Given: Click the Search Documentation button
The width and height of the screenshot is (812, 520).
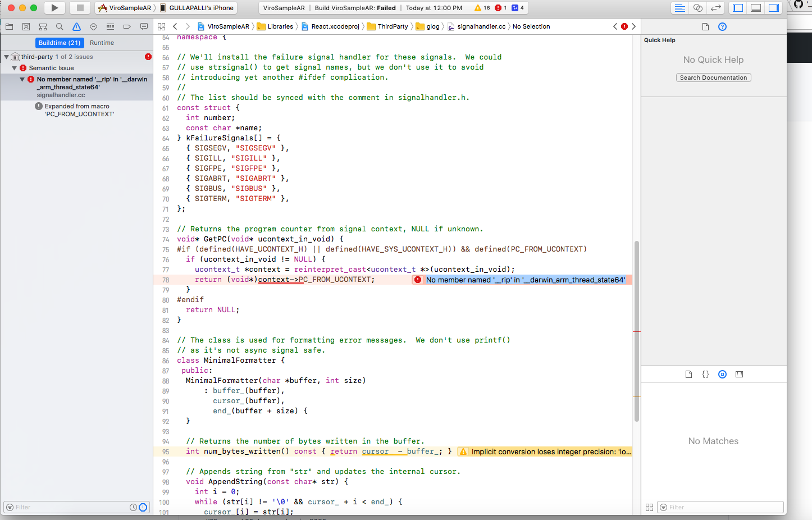Looking at the screenshot, I should coord(713,77).
